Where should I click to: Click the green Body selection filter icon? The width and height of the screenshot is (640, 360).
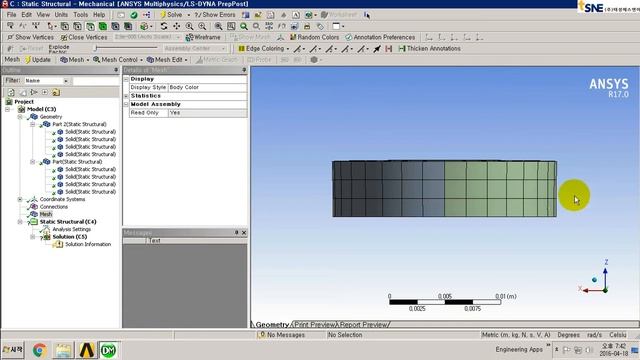point(103,26)
